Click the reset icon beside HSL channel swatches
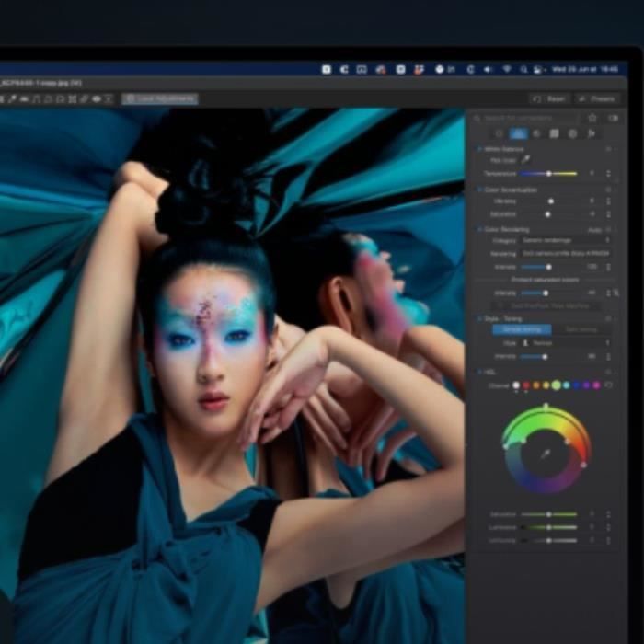The width and height of the screenshot is (644, 644). tap(608, 385)
